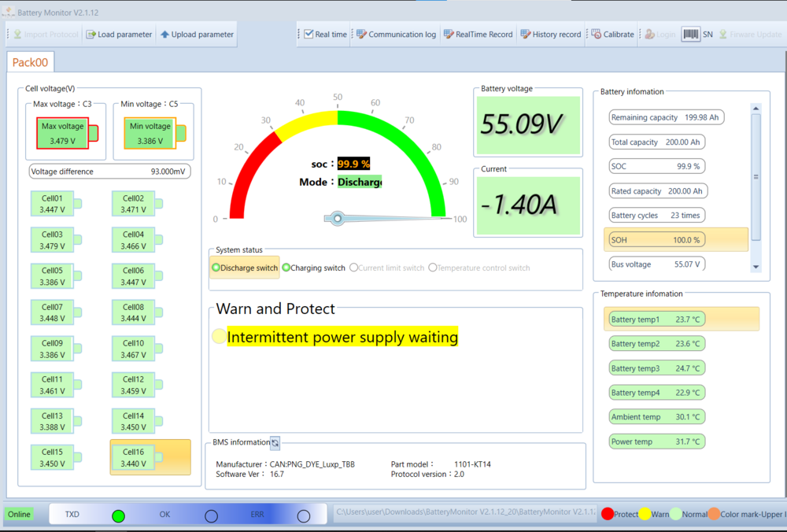
Task: Open the History record
Action: click(x=550, y=35)
